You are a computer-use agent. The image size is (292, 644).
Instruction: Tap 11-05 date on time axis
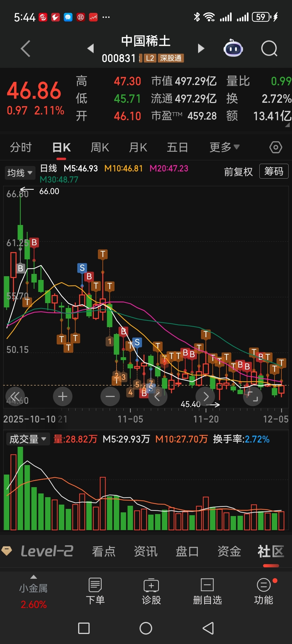(x=130, y=419)
